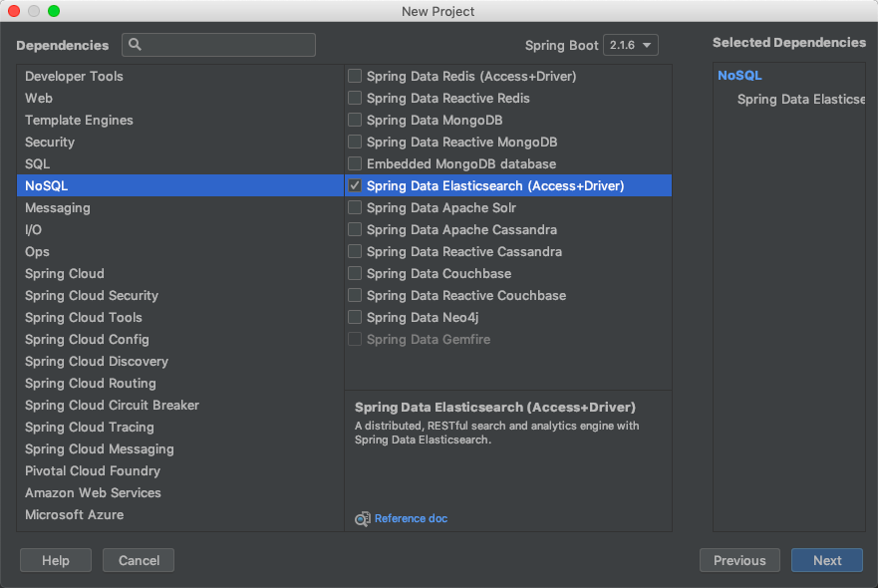Check Spring Data Reactive Cassandra
Image resolution: width=878 pixels, height=588 pixels.
pyautogui.click(x=355, y=251)
